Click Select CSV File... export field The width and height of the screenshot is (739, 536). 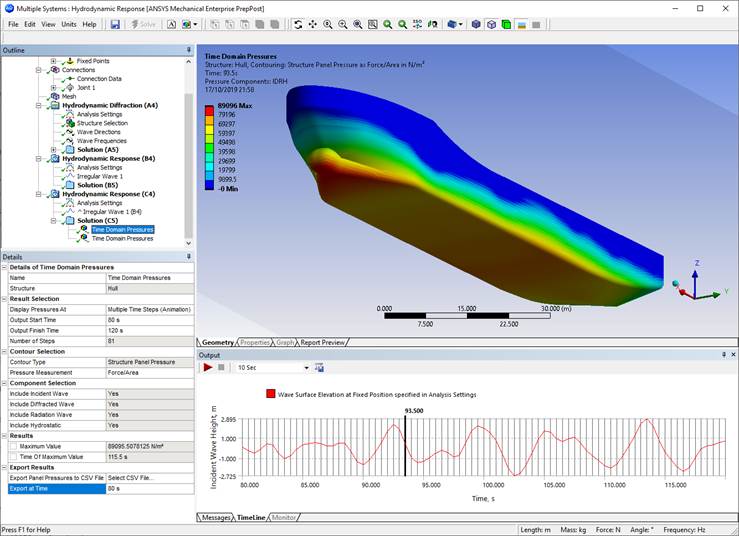coord(149,478)
